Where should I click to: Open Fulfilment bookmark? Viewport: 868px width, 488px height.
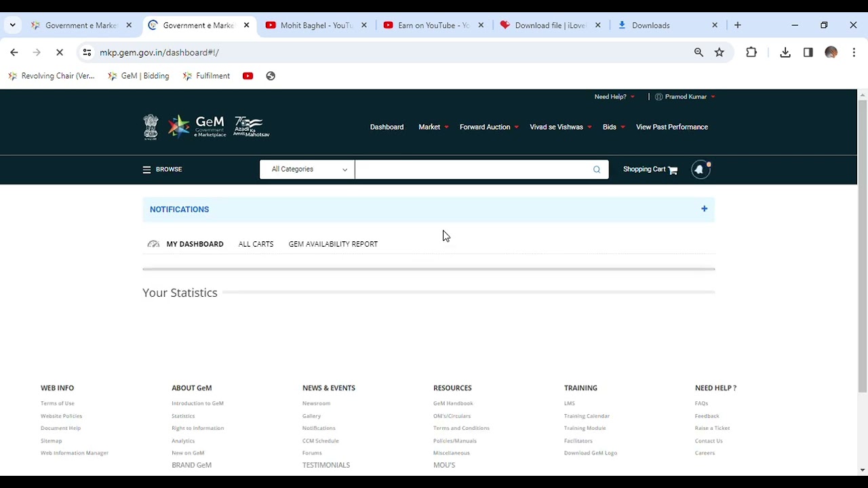click(206, 76)
